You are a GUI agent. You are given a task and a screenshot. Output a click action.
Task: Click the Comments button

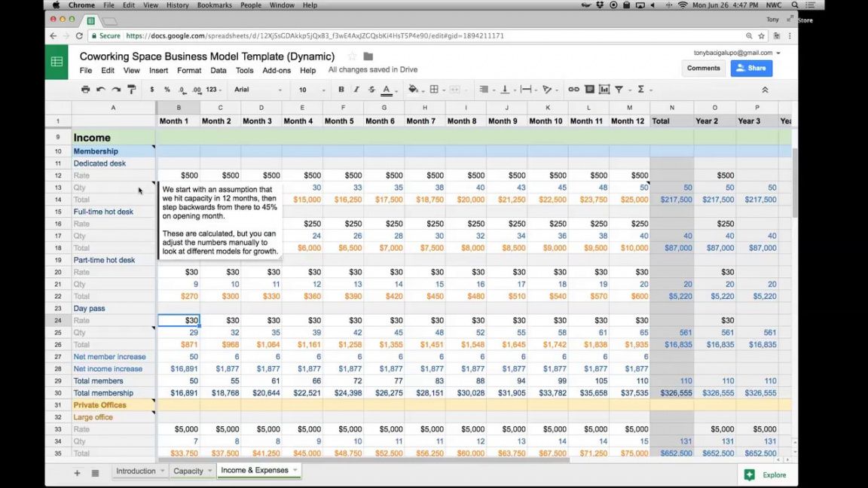703,68
